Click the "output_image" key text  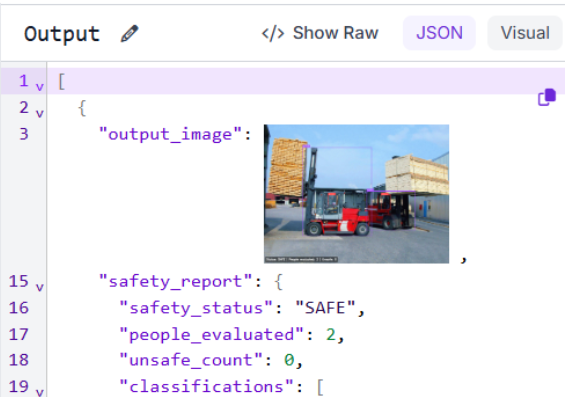(170, 135)
